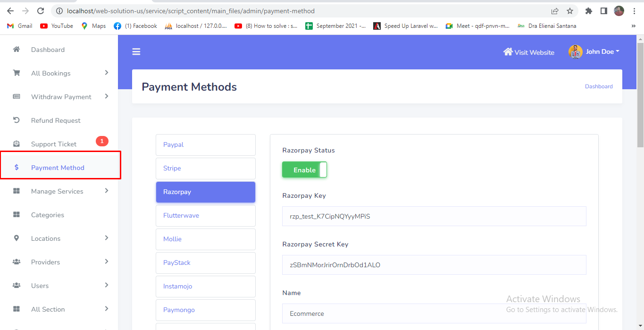Click the Dashboard breadcrumb link

(599, 86)
